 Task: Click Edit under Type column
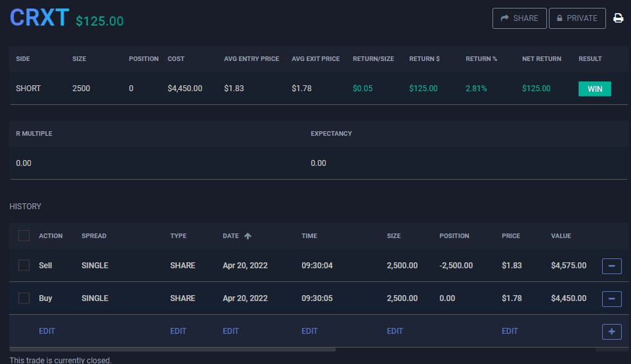pyautogui.click(x=178, y=331)
